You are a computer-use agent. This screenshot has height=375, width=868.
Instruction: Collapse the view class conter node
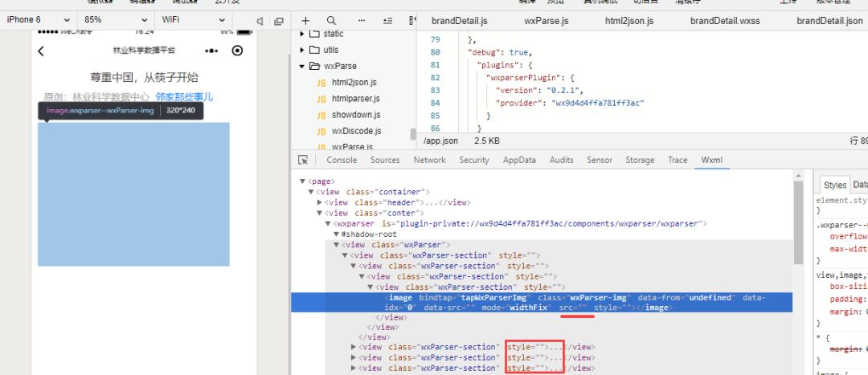click(320, 213)
